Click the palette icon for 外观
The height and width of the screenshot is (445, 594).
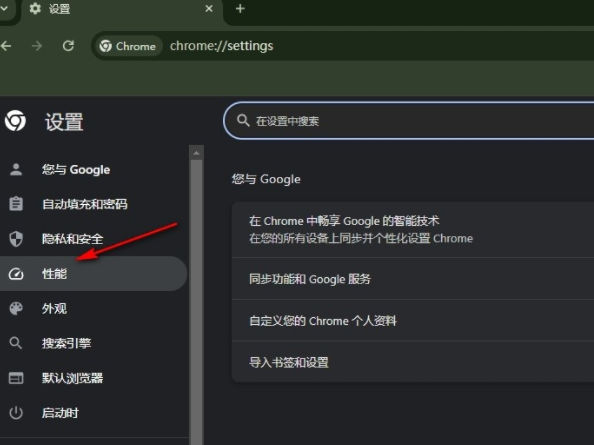pyautogui.click(x=16, y=309)
